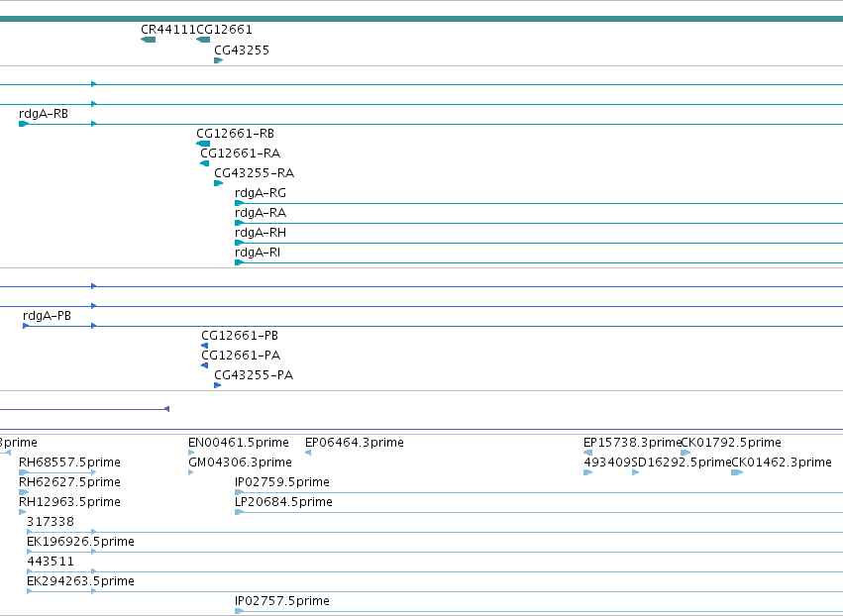Image resolution: width=843 pixels, height=616 pixels.
Task: Select the rdgA-RB transcript start glyph
Action: click(23, 124)
